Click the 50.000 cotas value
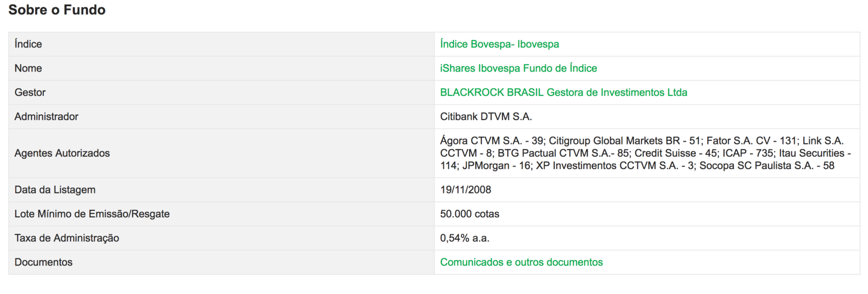The image size is (868, 294). pyautogui.click(x=470, y=214)
